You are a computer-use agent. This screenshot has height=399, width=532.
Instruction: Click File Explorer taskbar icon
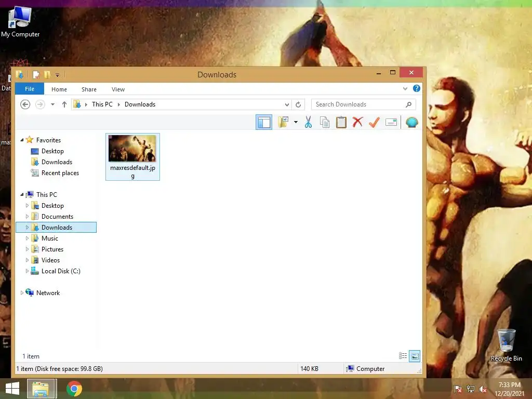tap(41, 389)
